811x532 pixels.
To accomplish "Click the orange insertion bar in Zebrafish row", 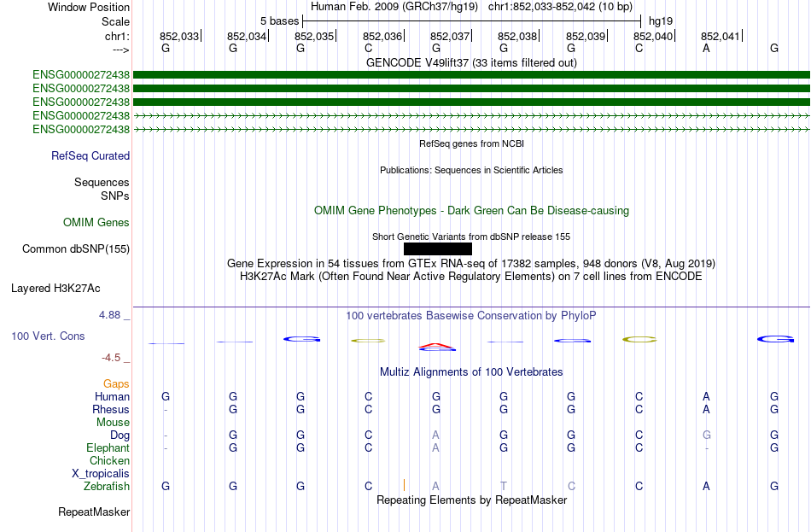I will pos(404,485).
